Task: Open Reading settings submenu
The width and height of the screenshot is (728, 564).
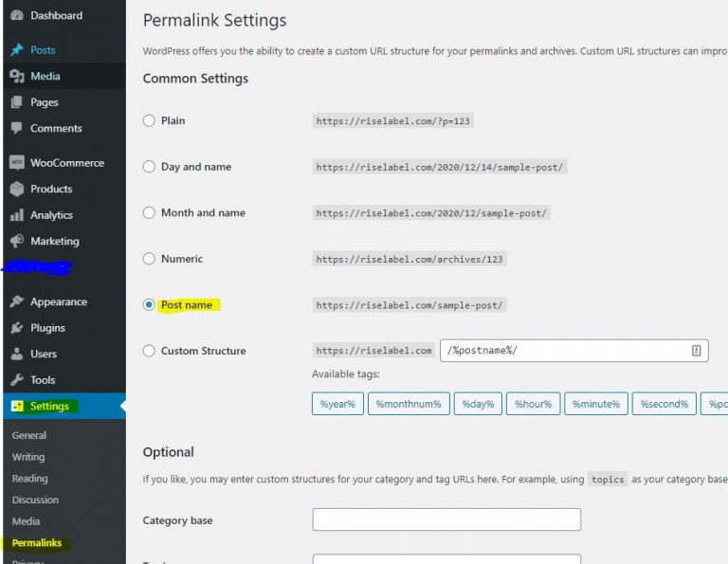Action: coord(29,478)
